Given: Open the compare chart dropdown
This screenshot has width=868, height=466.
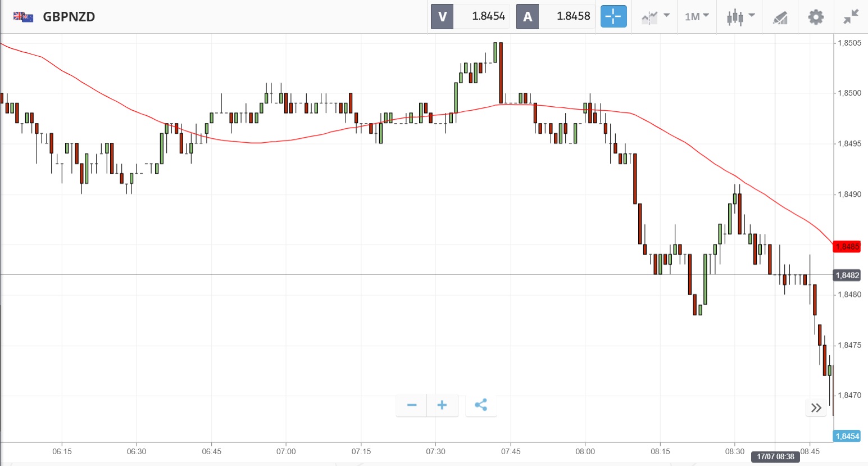Looking at the screenshot, I should (x=655, y=16).
